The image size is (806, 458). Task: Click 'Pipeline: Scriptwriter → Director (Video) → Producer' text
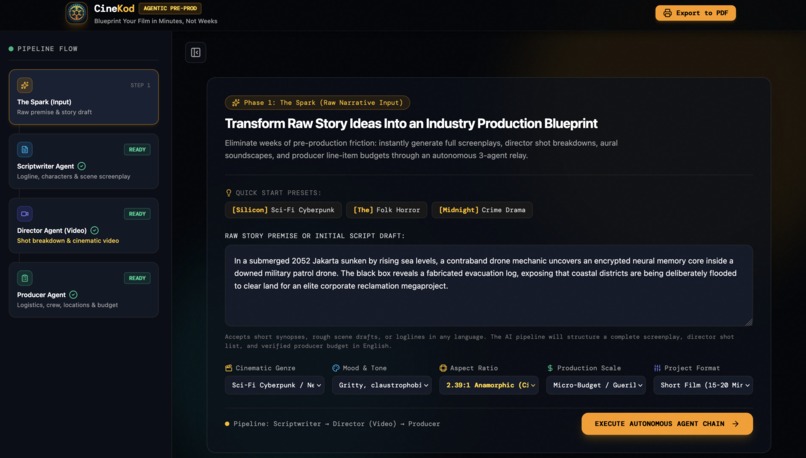pos(337,424)
